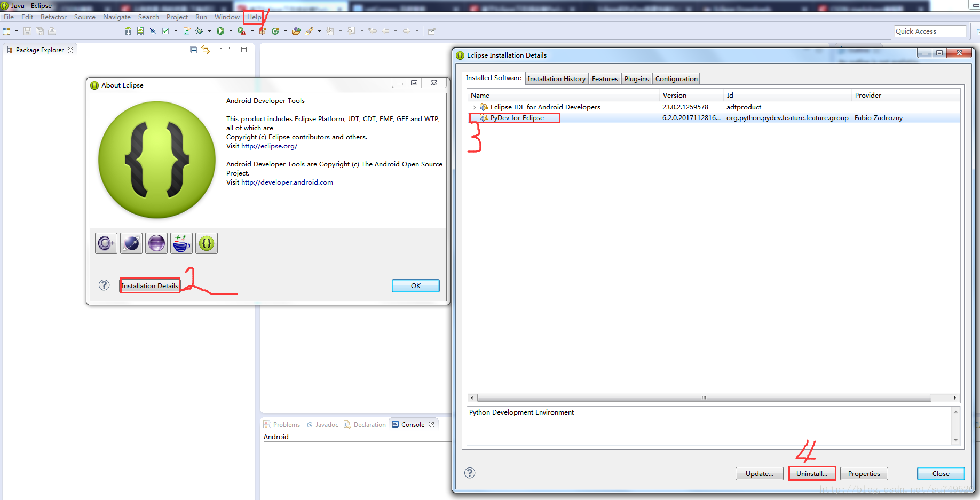980x500 pixels.
Task: Open Package Explorer View Menu triangle
Action: pos(221,47)
